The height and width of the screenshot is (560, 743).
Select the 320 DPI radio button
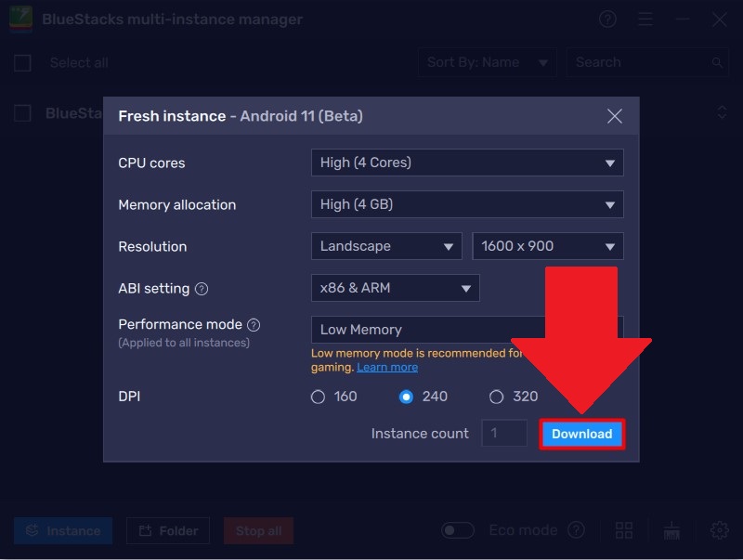[x=497, y=397]
